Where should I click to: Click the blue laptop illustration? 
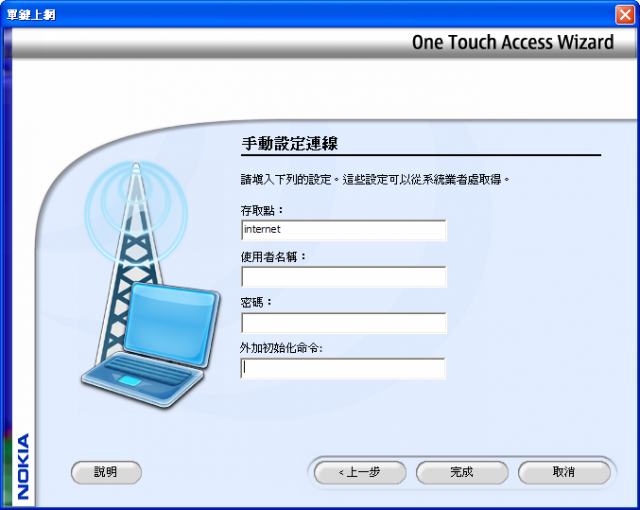click(151, 346)
